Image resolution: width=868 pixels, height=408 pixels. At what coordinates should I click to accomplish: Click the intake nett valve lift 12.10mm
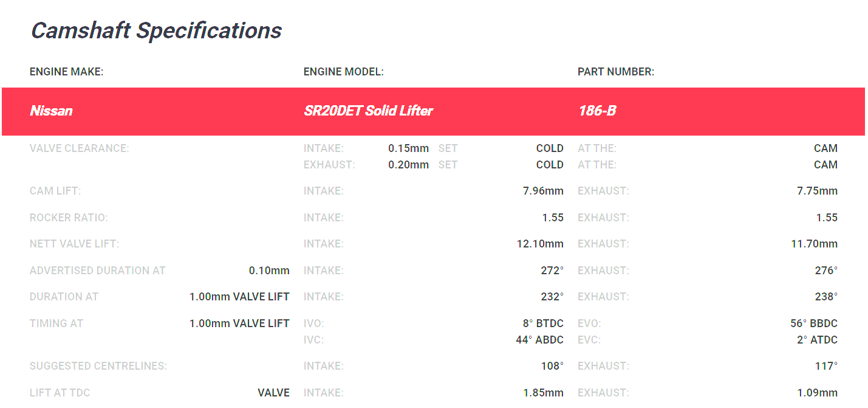(x=540, y=244)
